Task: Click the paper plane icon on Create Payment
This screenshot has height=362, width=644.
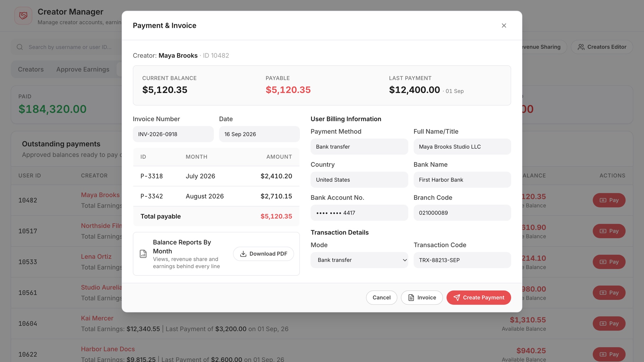Action: coord(457,297)
